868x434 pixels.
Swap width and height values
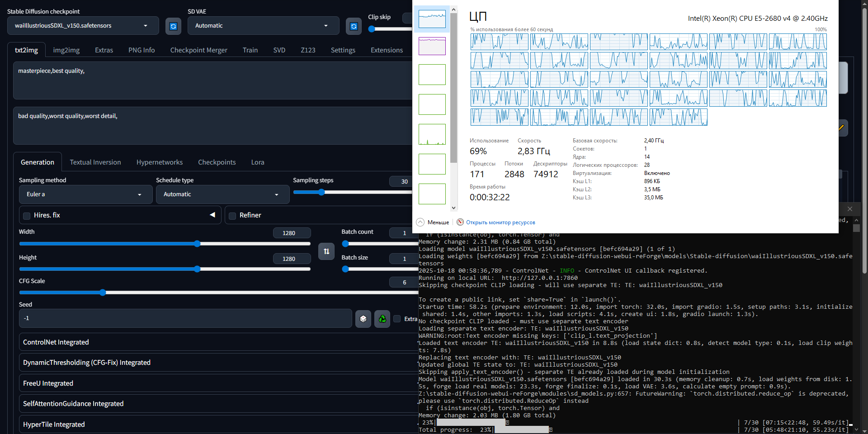tap(326, 251)
